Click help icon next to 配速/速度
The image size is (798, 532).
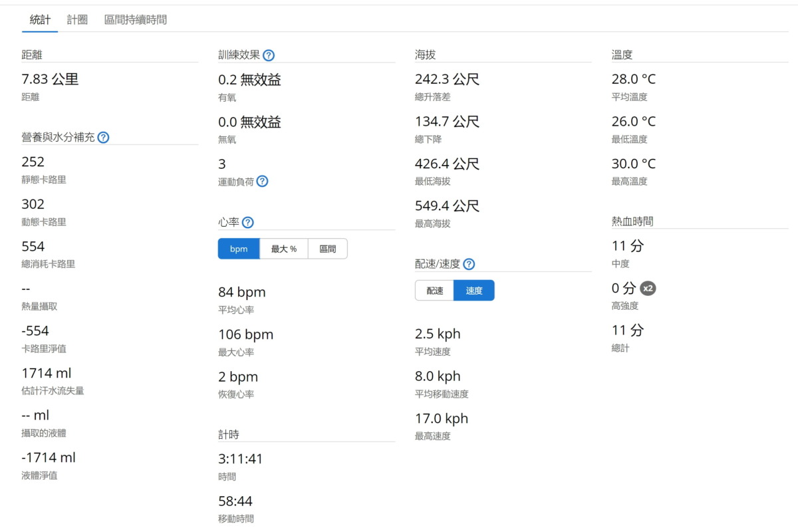(469, 264)
